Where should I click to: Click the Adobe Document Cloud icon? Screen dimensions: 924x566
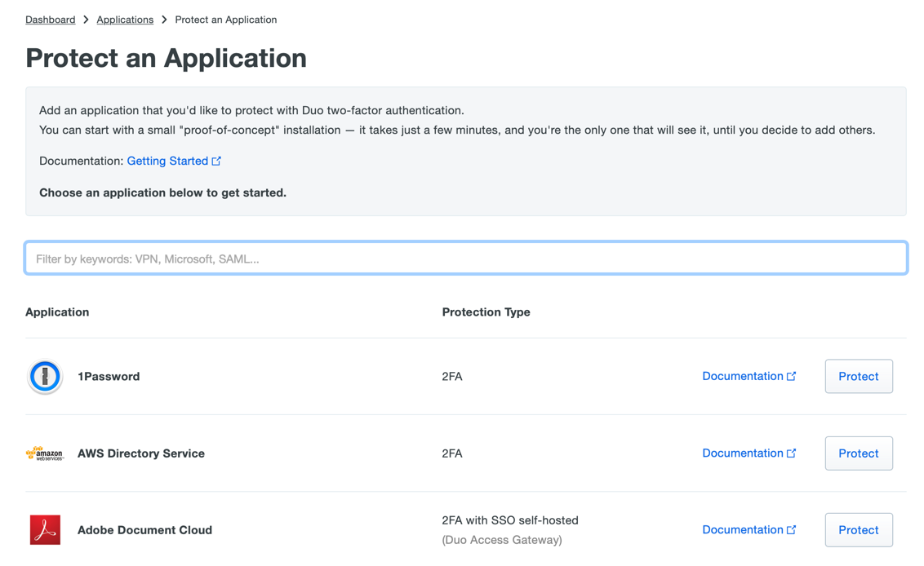(x=45, y=530)
